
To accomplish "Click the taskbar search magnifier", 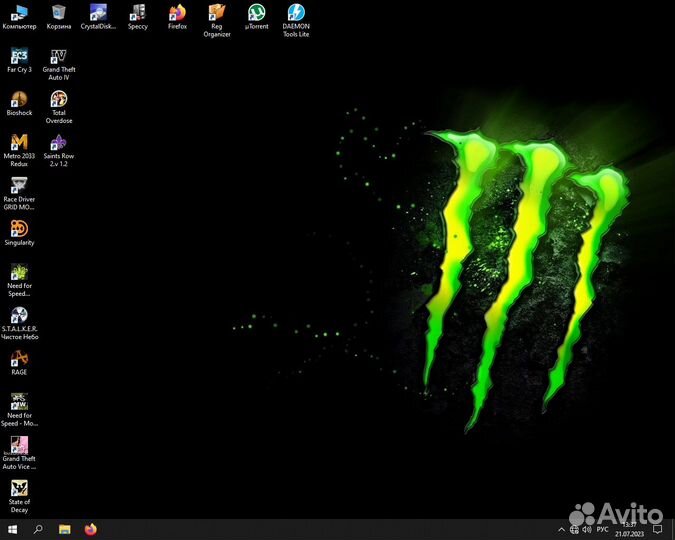I will [39, 529].
